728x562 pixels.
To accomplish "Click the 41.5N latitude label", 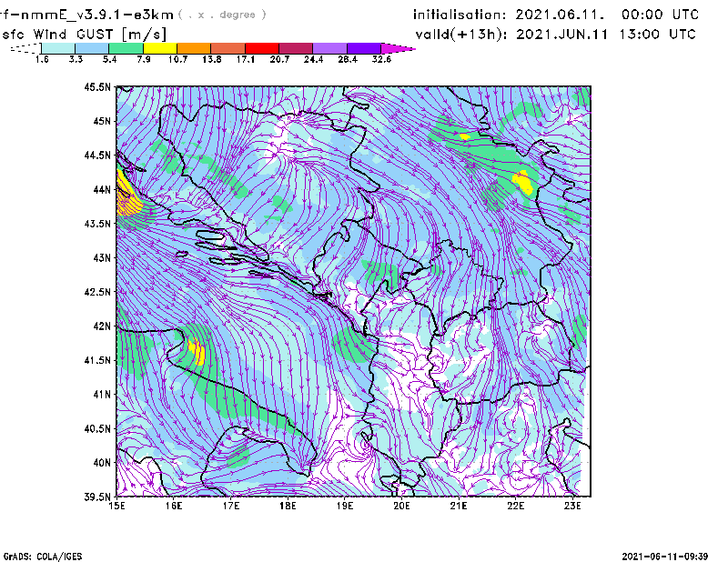I will [x=98, y=360].
